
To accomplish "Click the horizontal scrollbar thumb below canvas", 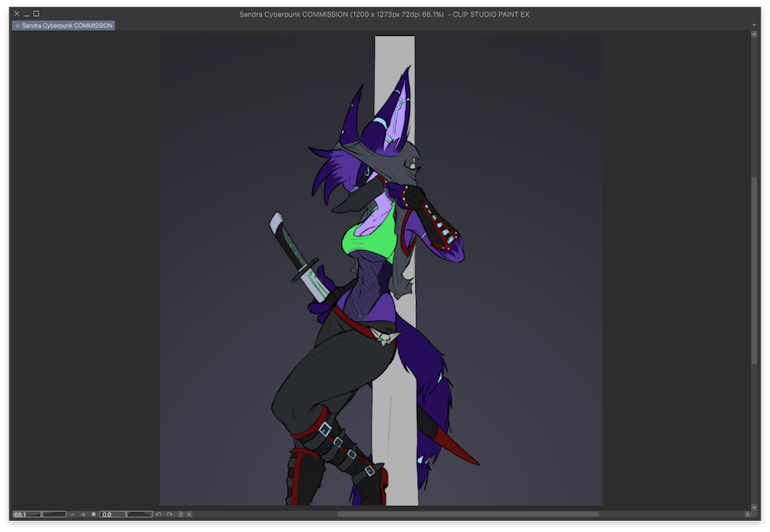I will [468, 514].
